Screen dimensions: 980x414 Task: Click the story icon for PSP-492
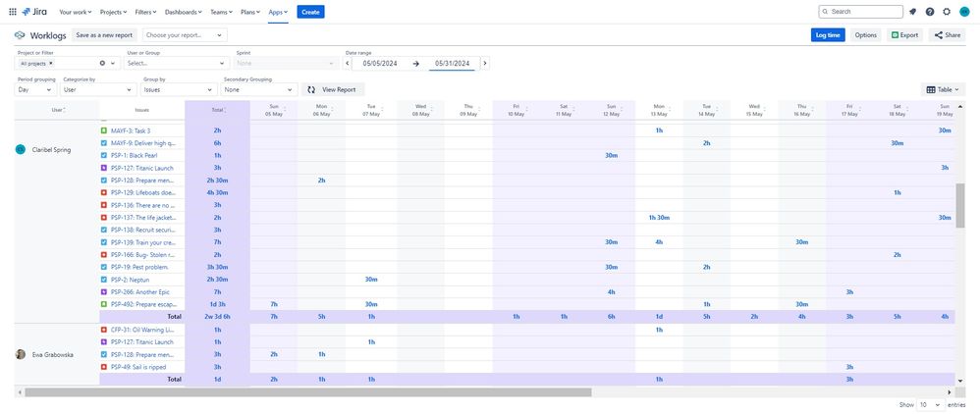coord(104,304)
